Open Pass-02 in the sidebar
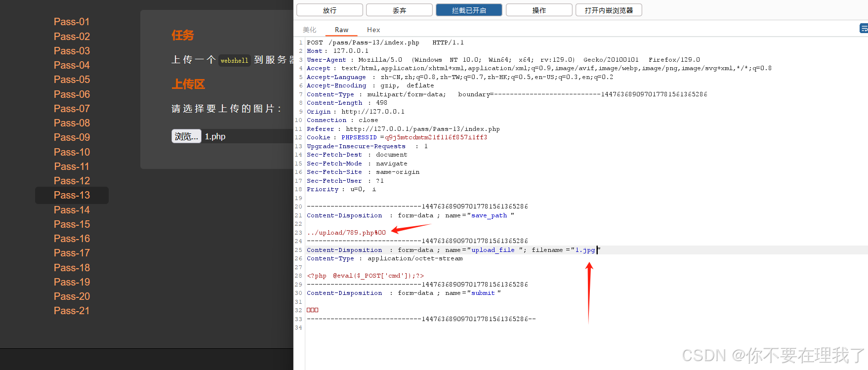The image size is (868, 370). 72,37
